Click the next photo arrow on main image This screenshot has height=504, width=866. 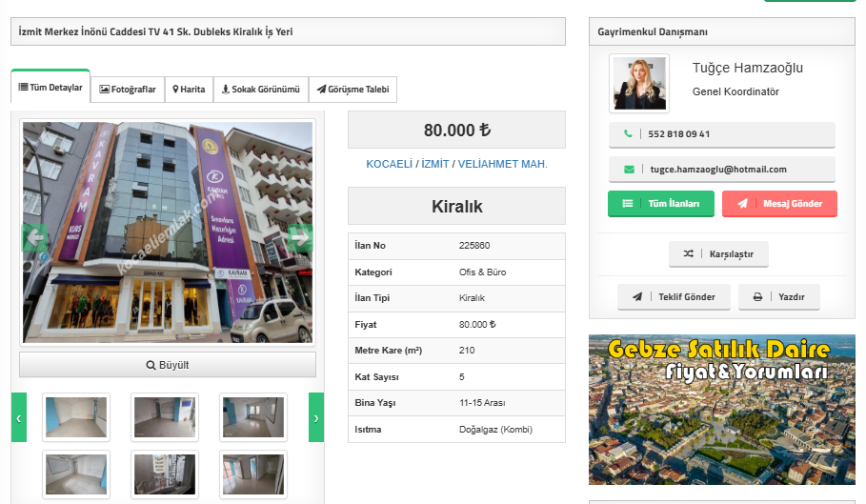click(299, 237)
